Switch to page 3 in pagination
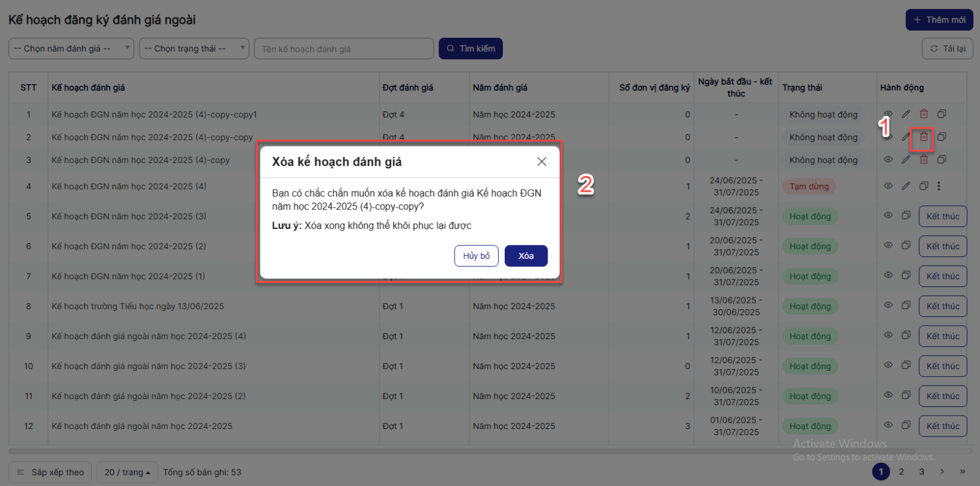 [921, 471]
